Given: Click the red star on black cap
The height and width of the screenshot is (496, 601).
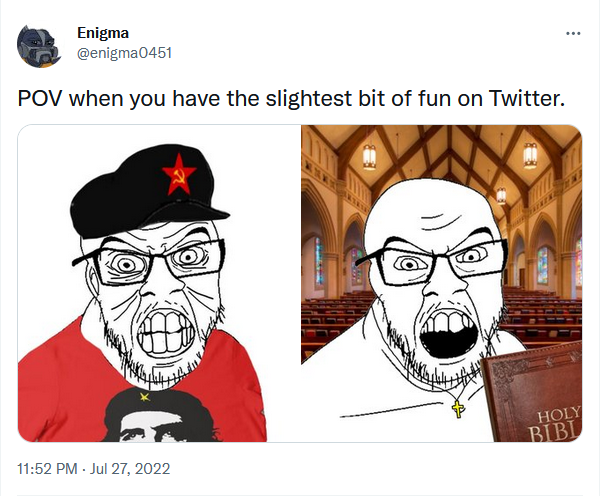Looking at the screenshot, I should tap(179, 174).
